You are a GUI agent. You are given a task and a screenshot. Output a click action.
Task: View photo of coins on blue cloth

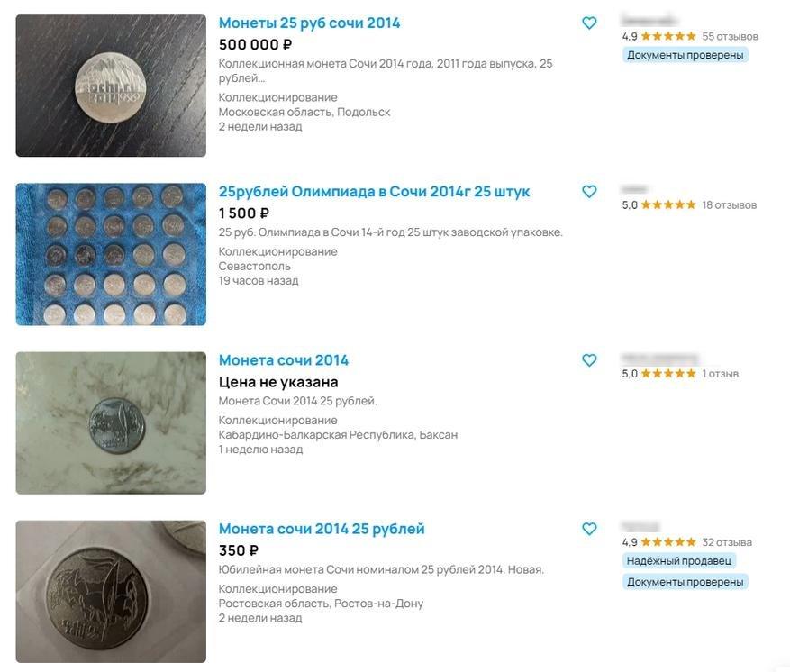(x=111, y=254)
